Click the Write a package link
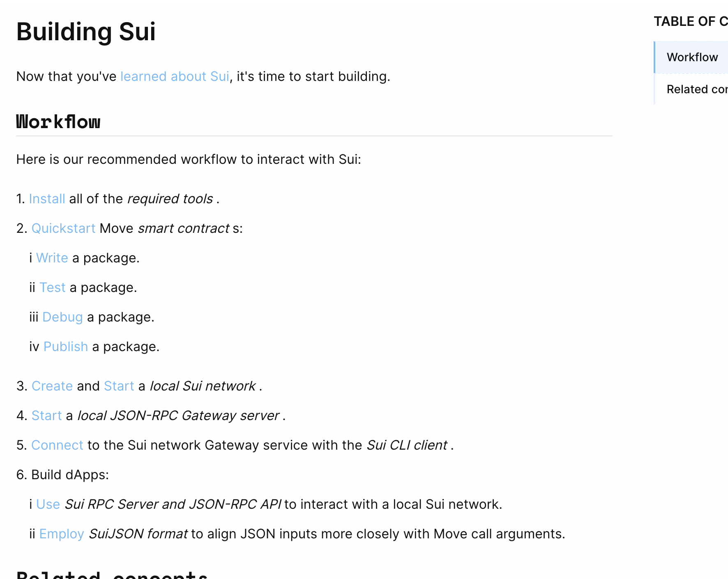Image resolution: width=728 pixels, height=579 pixels. [52, 258]
